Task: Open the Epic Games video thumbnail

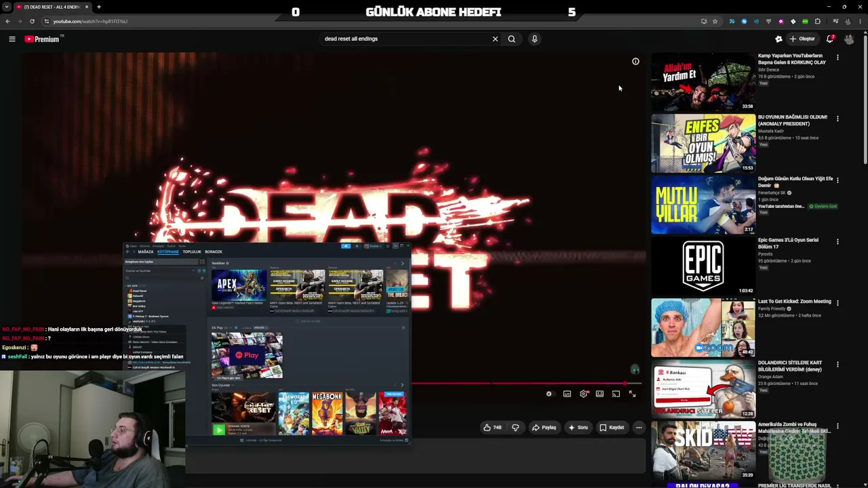Action: point(703,266)
